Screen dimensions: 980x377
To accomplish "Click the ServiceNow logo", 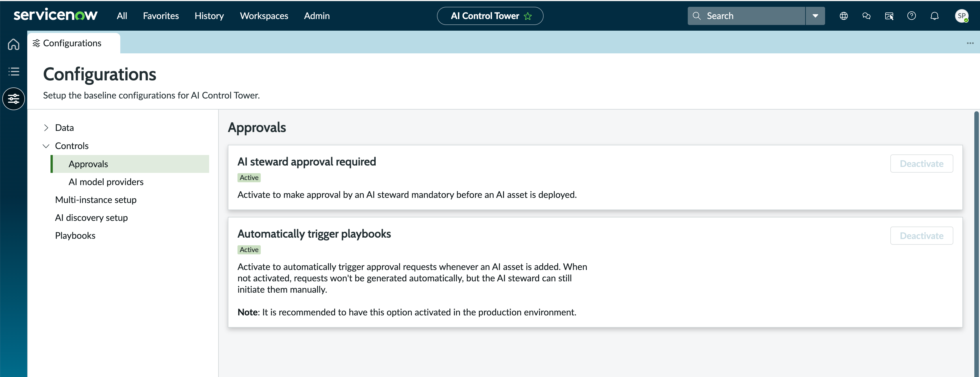I will pyautogui.click(x=56, y=15).
